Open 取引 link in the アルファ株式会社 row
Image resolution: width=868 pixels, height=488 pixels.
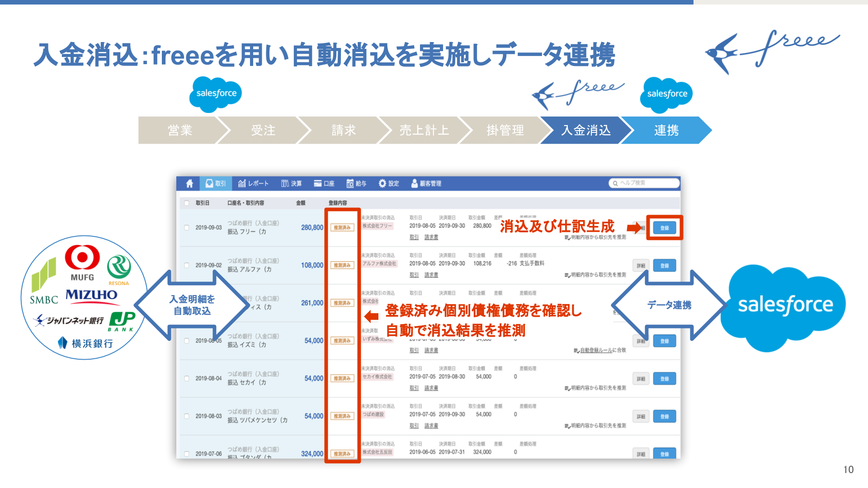point(414,275)
